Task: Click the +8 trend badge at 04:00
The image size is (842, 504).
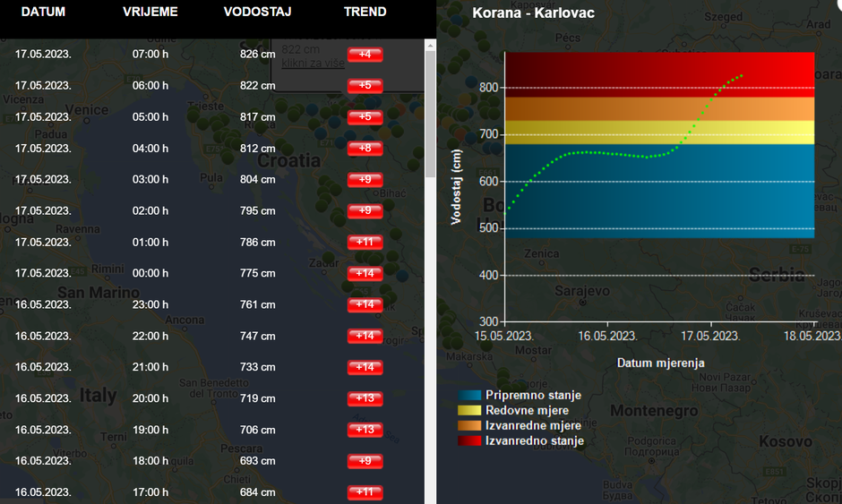Action: [365, 149]
